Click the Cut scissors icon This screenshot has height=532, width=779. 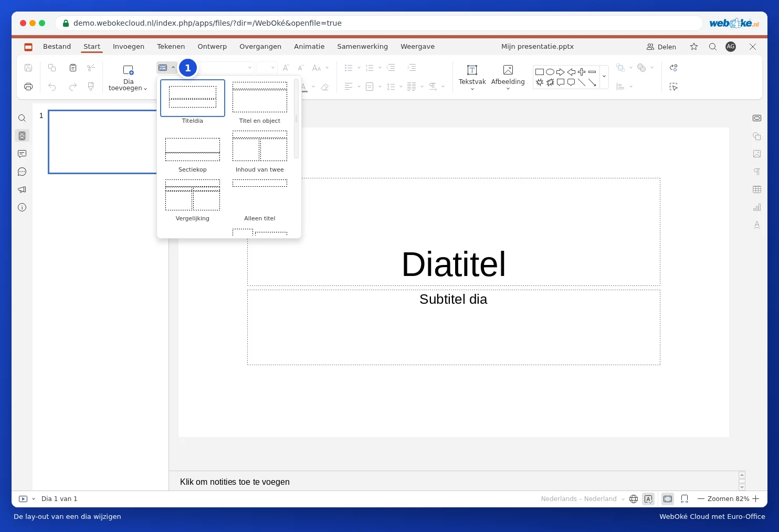click(91, 68)
